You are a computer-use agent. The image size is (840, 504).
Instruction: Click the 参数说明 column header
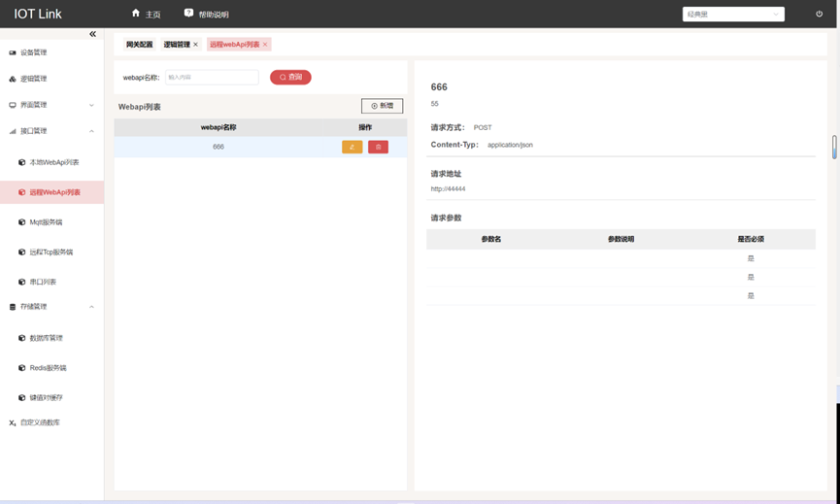[x=621, y=239]
